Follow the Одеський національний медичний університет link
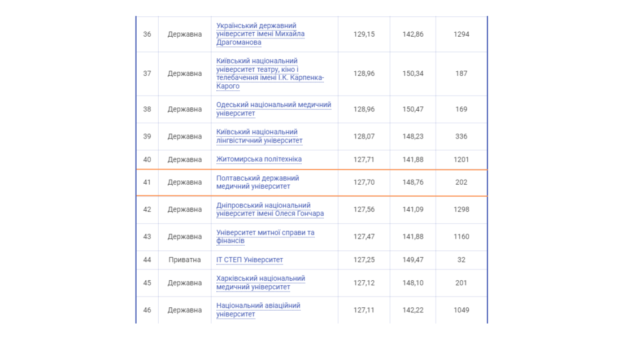This screenshot has height=339, width=644. pos(273,109)
